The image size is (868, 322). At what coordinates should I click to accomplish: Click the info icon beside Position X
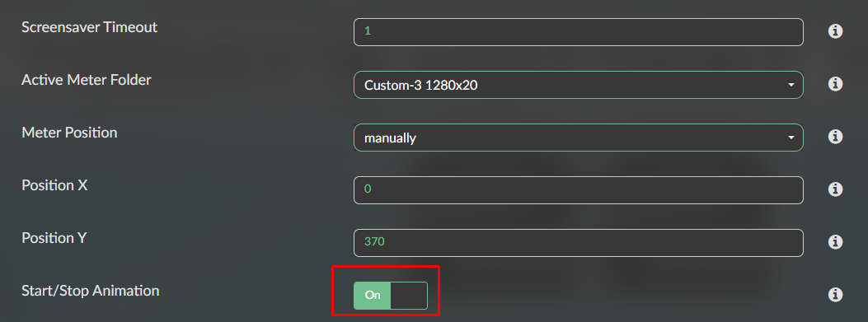point(835,189)
